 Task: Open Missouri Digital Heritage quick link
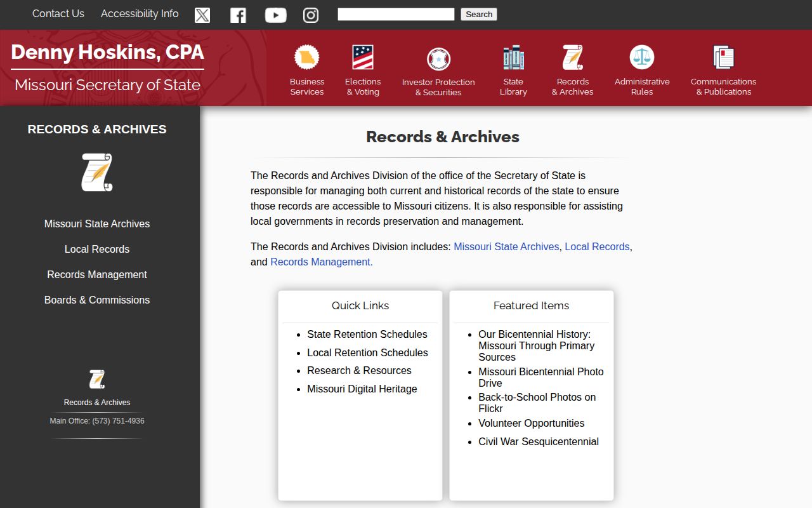point(362,389)
